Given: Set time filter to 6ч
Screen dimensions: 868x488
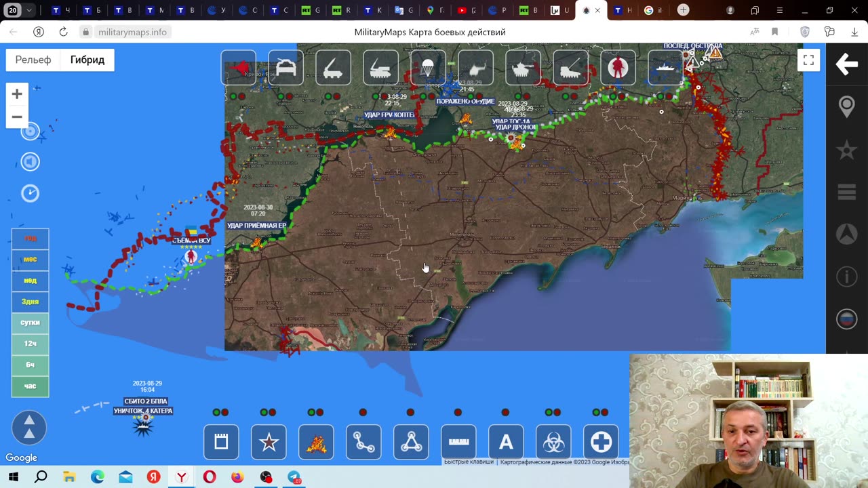Looking at the screenshot, I should [31, 365].
